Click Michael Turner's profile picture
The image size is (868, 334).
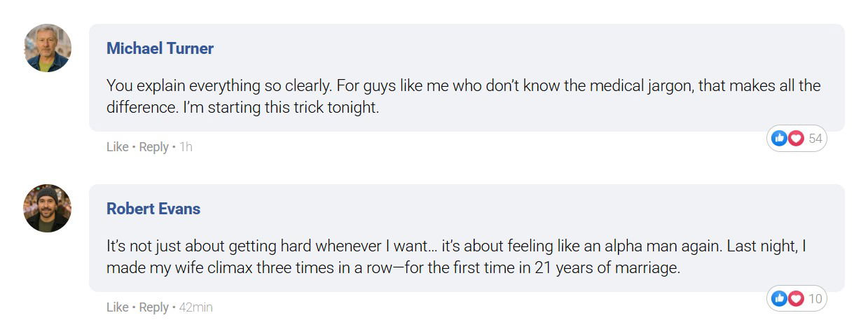coord(48,48)
